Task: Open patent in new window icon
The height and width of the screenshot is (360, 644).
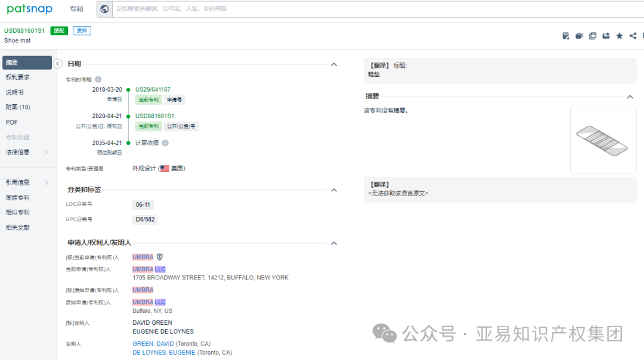Action: click(x=593, y=36)
